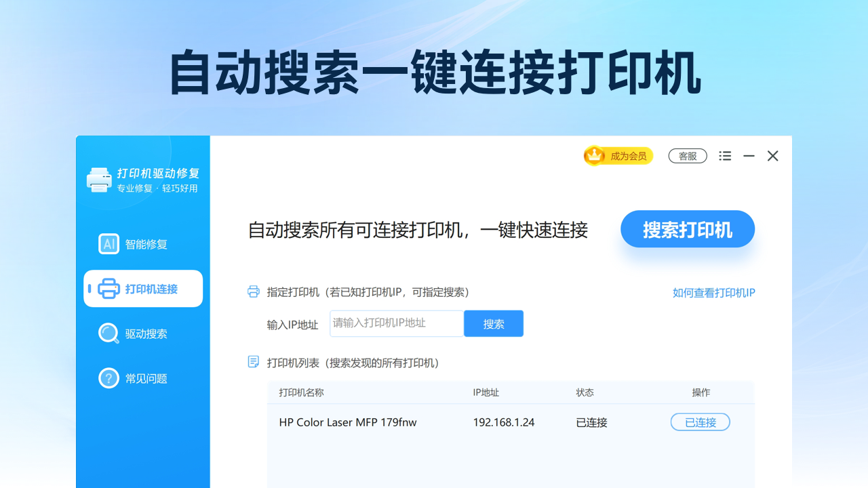Switch to 驱动搜索 tab

[143, 333]
